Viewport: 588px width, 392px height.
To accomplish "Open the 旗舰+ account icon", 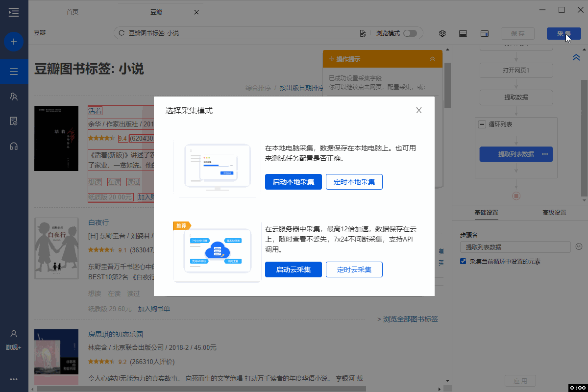I will pyautogui.click(x=14, y=340).
